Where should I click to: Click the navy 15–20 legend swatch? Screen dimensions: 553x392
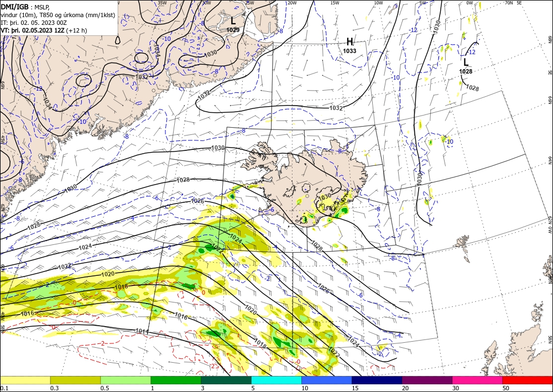377,380
